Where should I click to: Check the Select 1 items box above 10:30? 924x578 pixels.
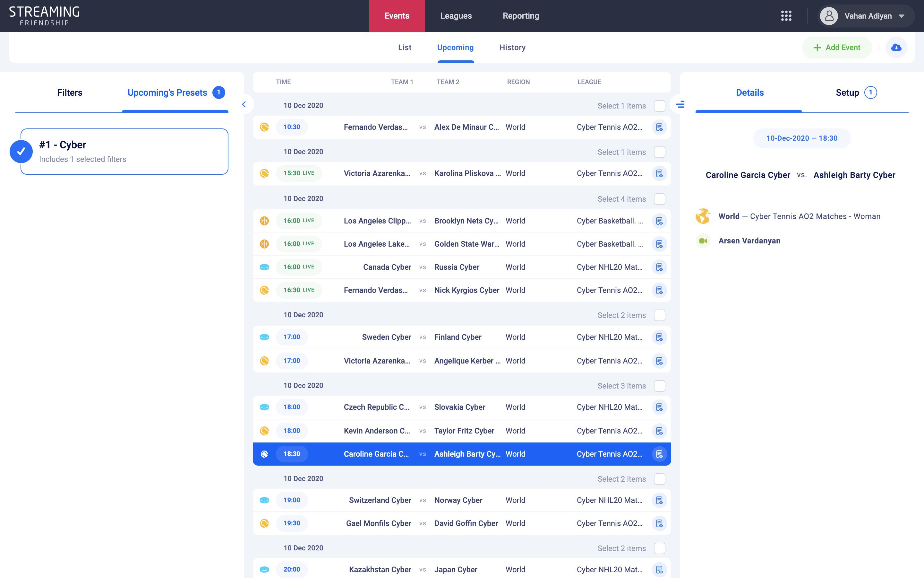[659, 106]
